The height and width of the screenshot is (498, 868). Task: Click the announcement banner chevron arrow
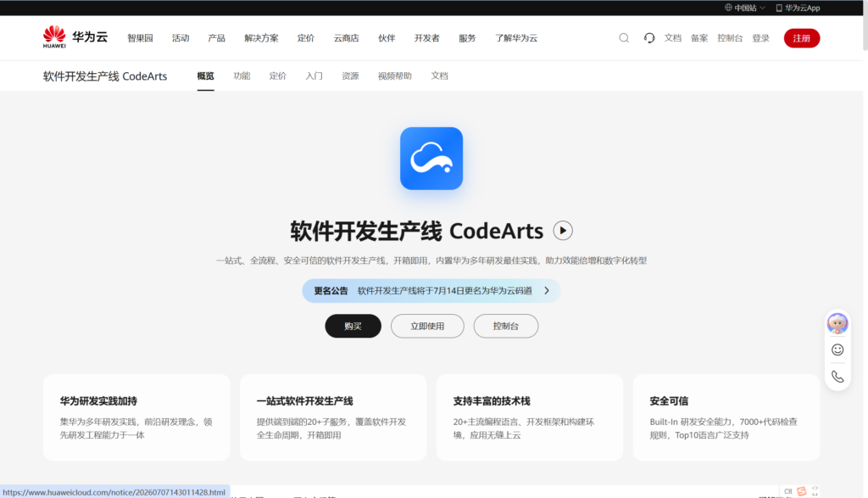click(547, 291)
